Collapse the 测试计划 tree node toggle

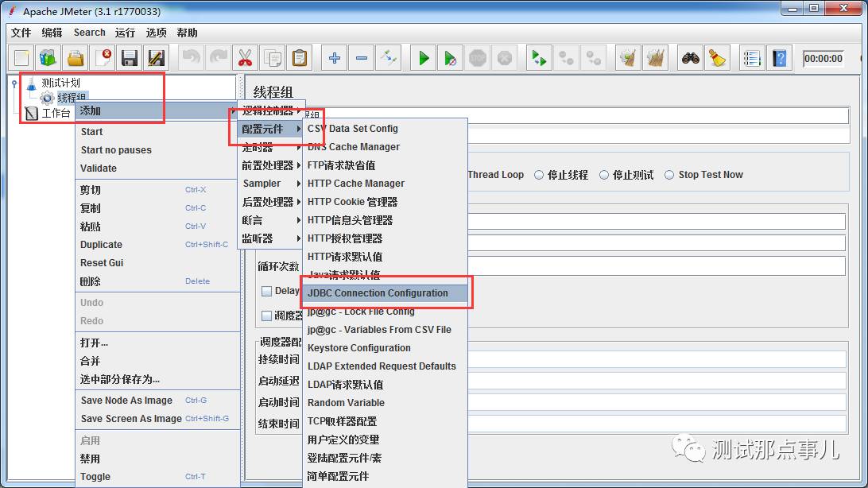pyautogui.click(x=14, y=83)
